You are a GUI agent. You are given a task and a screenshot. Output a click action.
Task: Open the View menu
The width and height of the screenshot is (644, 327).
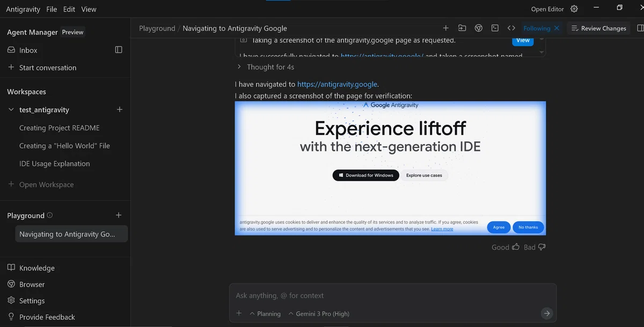pos(89,9)
